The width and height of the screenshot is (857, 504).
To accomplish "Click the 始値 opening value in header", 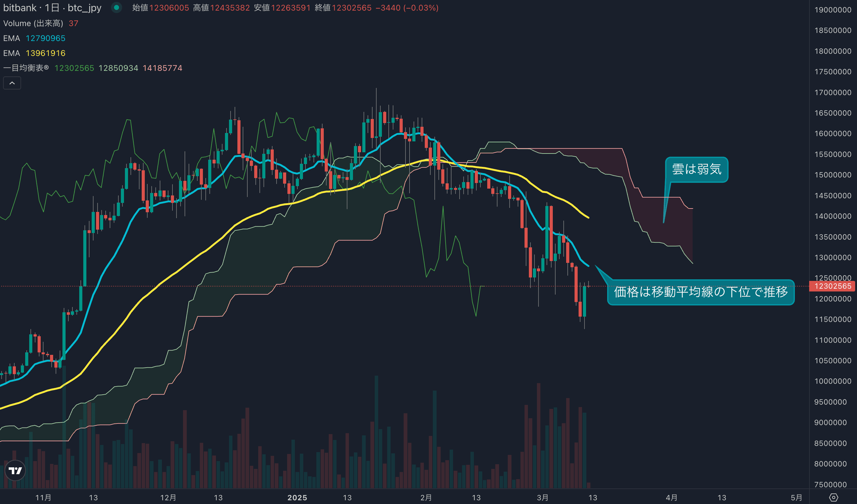I will [x=169, y=7].
